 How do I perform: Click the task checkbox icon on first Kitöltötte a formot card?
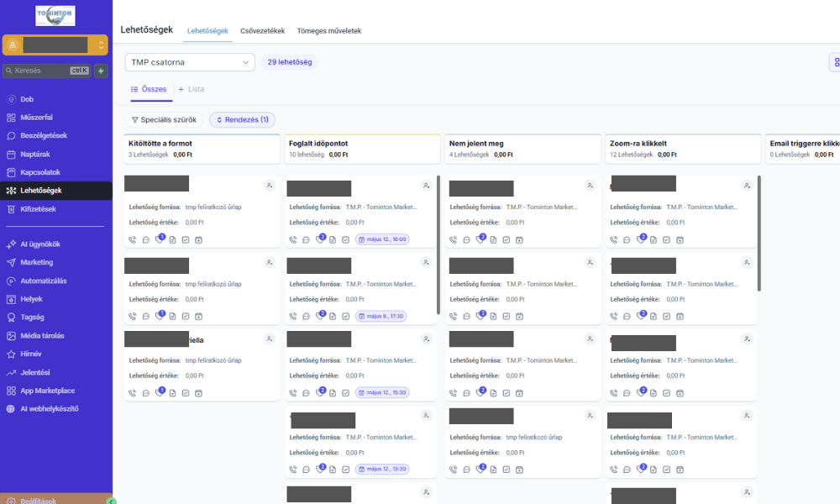click(x=185, y=239)
